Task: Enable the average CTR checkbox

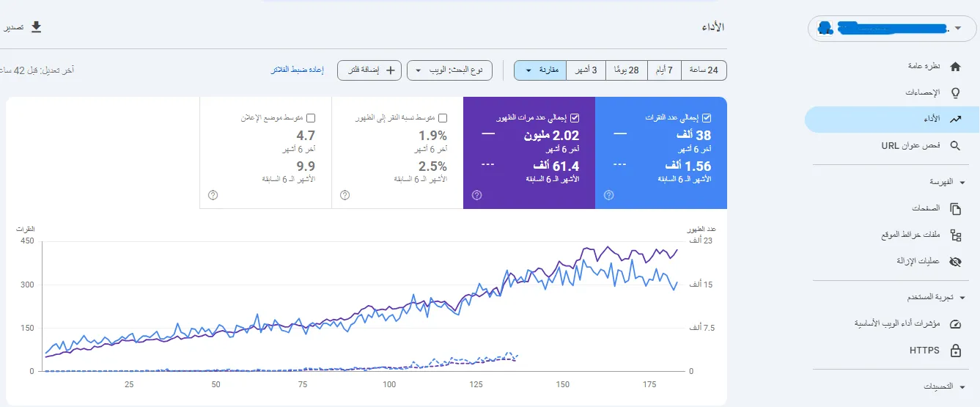Action: coord(443,117)
